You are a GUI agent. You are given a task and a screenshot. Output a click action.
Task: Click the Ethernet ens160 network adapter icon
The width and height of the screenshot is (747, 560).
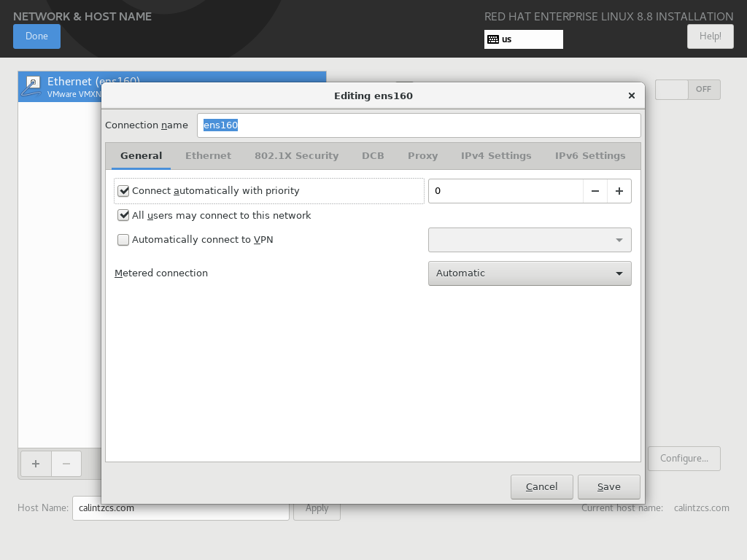click(x=32, y=87)
